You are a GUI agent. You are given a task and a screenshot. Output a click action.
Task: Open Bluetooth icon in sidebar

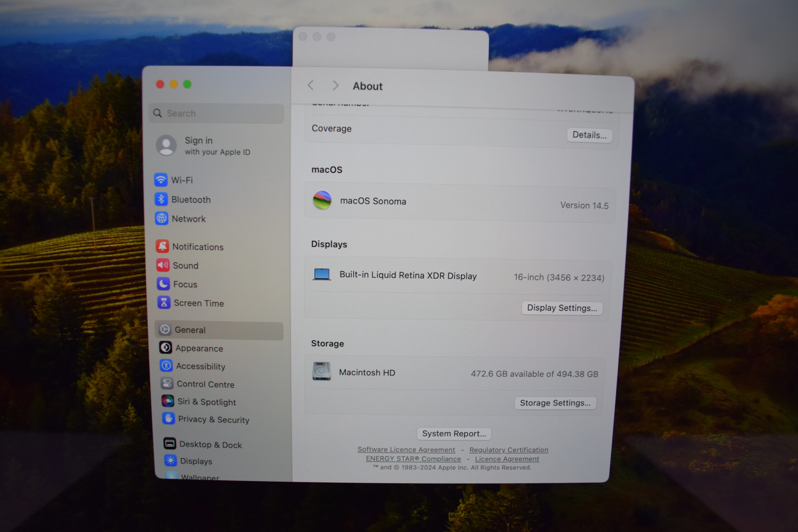tap(161, 199)
